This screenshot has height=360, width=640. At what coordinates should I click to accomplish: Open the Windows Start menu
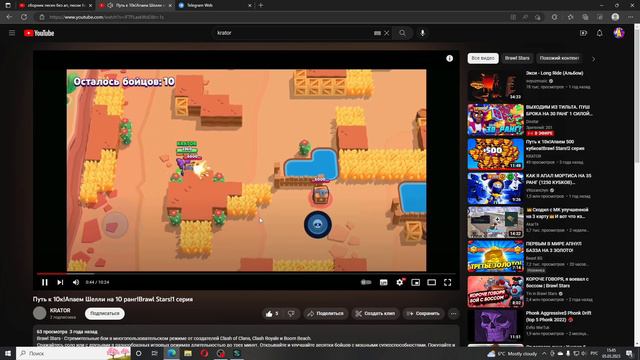pyautogui.click(x=8, y=353)
